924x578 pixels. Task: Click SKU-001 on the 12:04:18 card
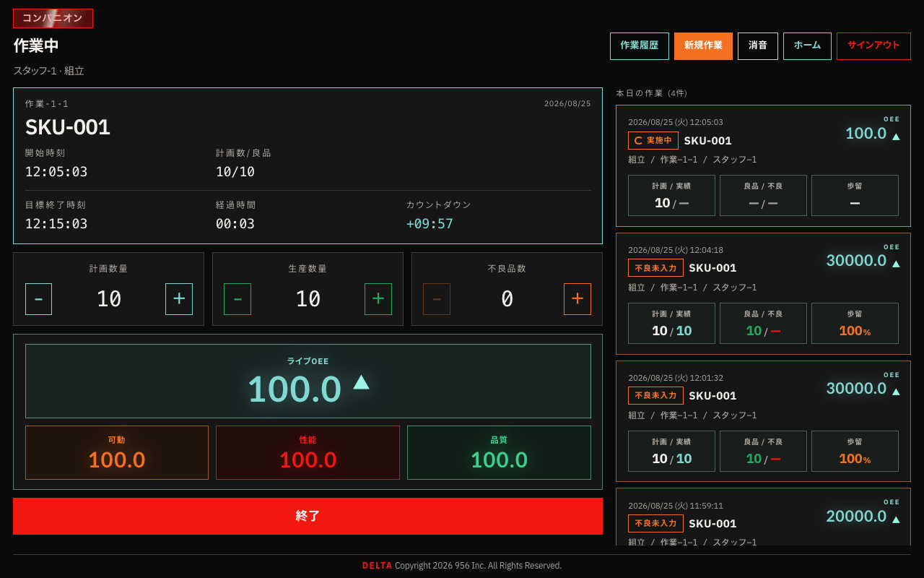713,268
